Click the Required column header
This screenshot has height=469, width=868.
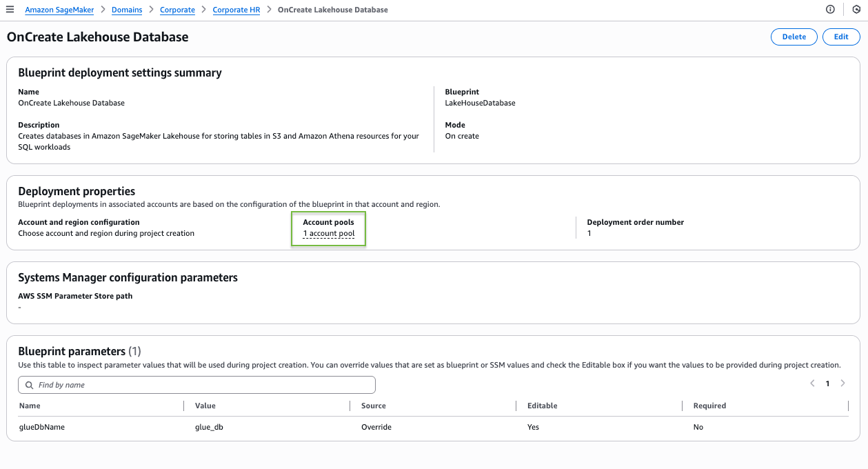710,406
